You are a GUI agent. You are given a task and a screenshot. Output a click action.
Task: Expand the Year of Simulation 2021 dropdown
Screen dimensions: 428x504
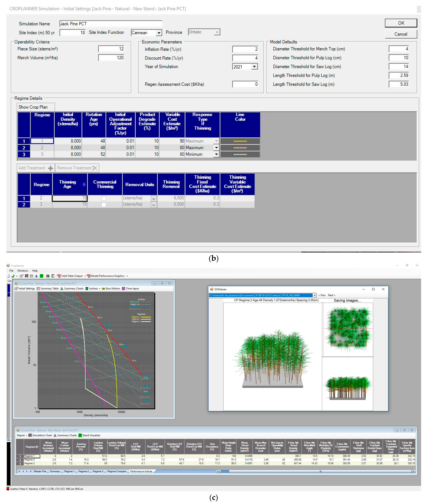click(x=254, y=66)
